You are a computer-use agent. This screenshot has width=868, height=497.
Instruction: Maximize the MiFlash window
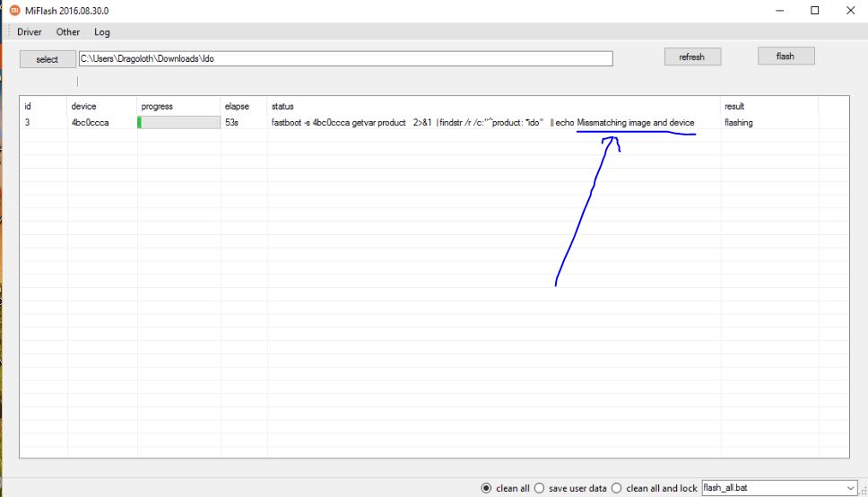[x=815, y=11]
